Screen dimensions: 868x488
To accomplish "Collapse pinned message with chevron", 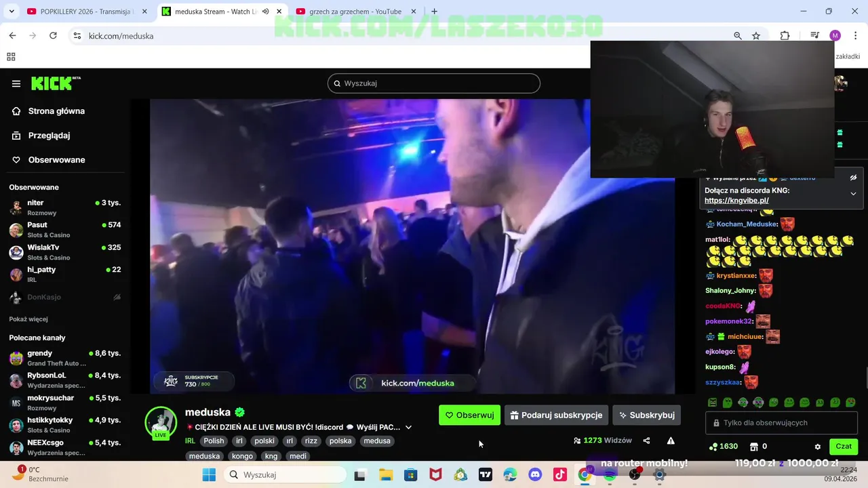I will 853,194.
